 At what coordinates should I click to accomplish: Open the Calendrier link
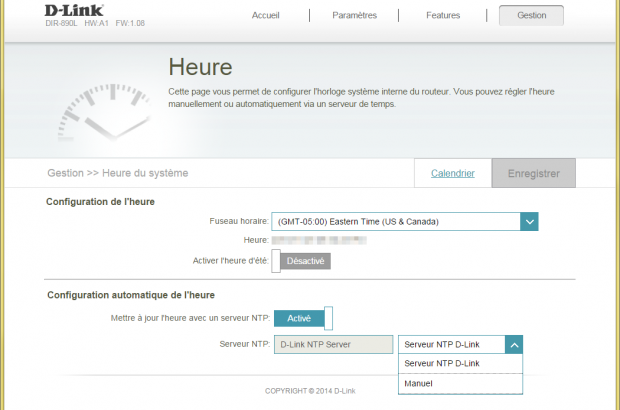(452, 173)
